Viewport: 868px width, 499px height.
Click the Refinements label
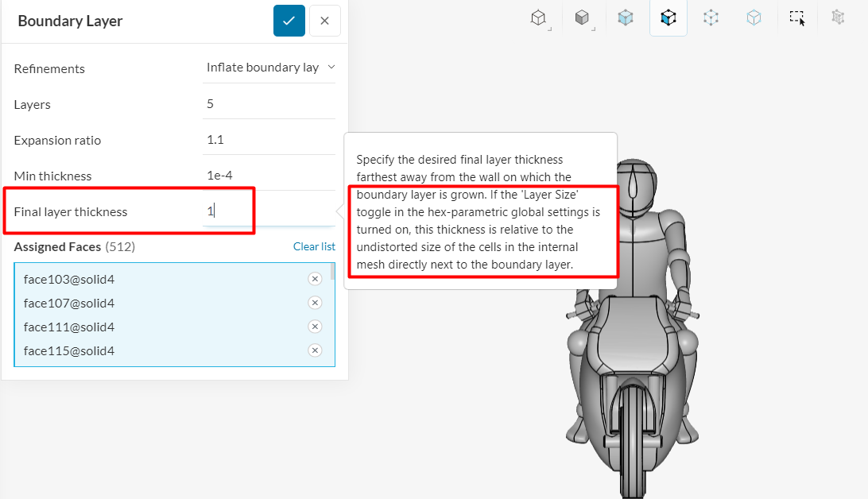(49, 68)
